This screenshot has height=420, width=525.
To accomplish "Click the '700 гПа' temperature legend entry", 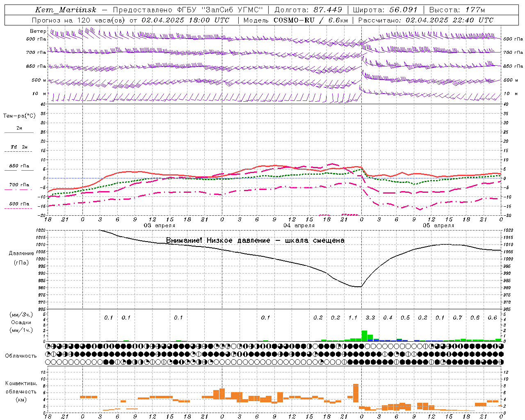I will click(x=19, y=185).
